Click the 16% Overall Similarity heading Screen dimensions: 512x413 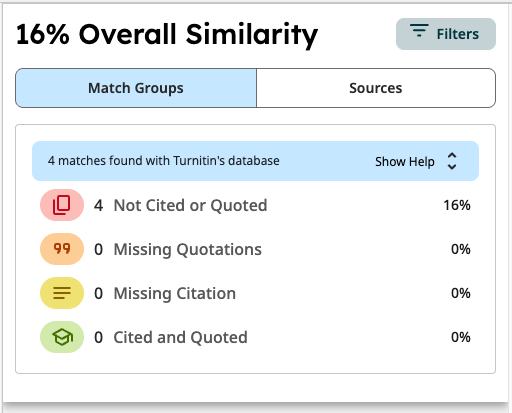167,35
